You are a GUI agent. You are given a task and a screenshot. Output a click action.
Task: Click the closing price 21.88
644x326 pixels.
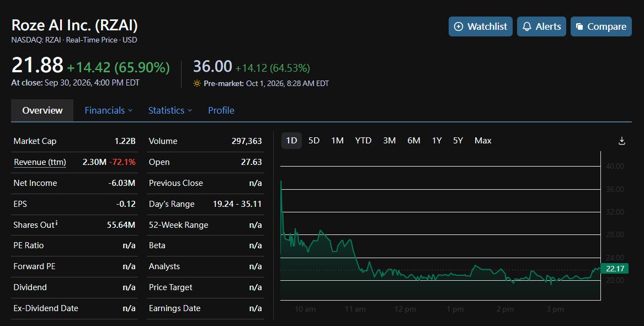(x=38, y=65)
